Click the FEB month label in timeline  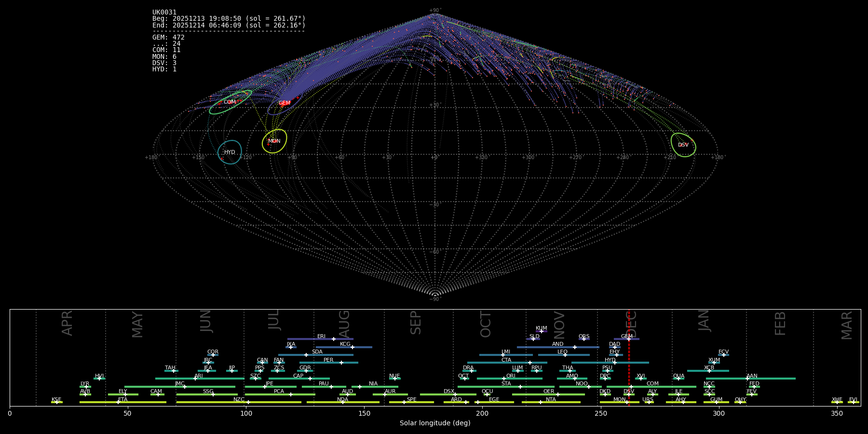coord(780,323)
